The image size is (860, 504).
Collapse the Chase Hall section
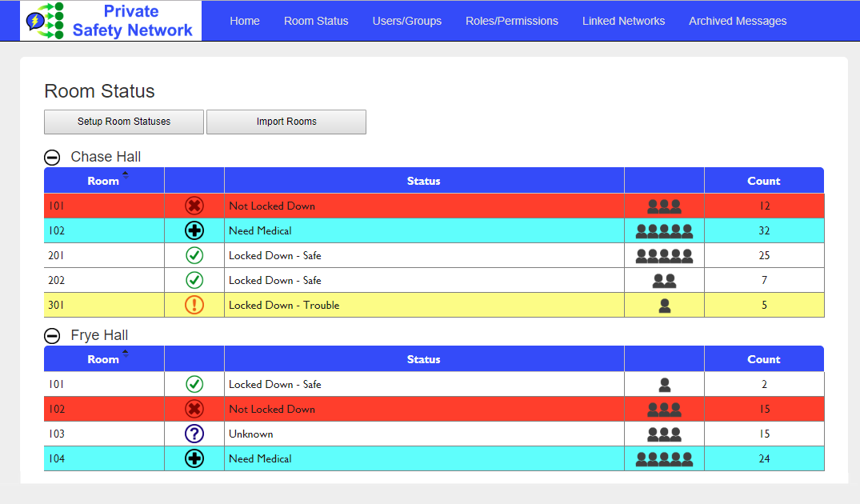52,158
